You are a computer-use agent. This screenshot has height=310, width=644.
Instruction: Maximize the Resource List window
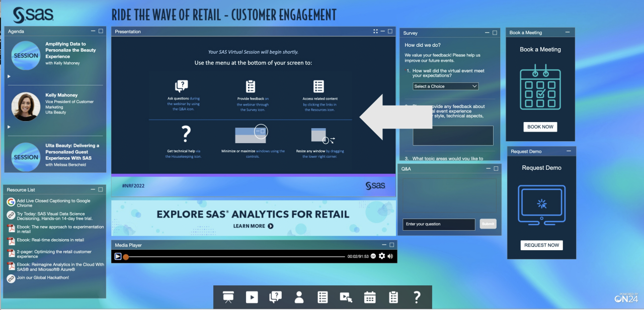(101, 189)
